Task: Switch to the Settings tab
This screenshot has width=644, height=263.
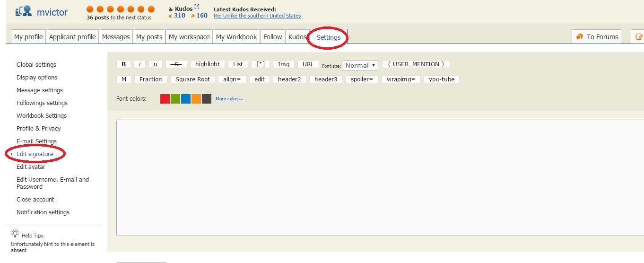Action: (328, 37)
